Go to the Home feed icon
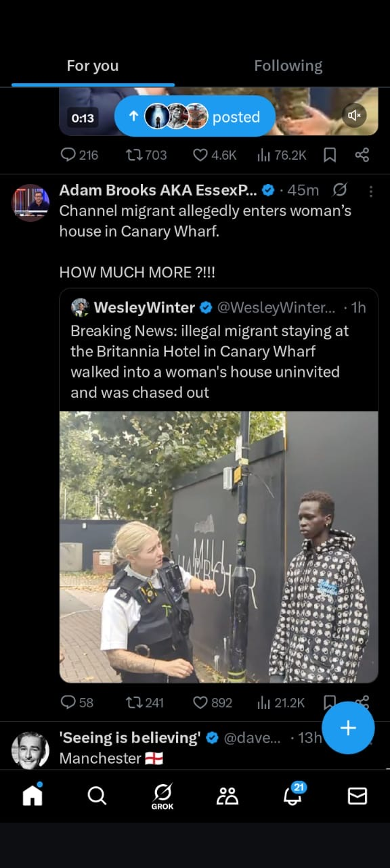Image resolution: width=390 pixels, height=868 pixels. click(32, 795)
